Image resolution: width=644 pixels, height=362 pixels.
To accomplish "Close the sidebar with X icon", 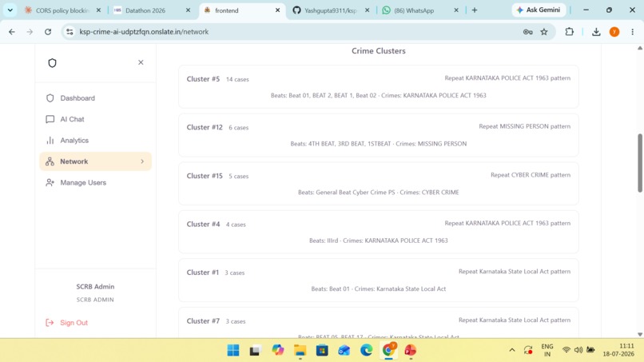I will [141, 62].
